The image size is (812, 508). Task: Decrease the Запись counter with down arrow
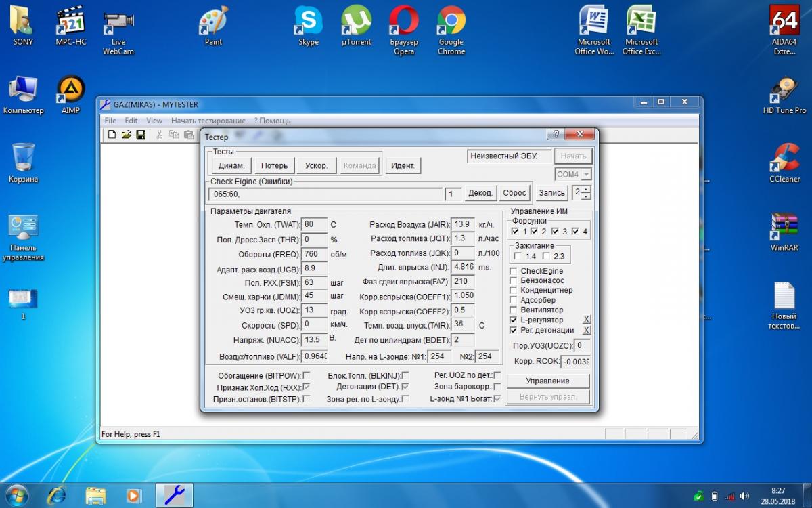click(586, 196)
